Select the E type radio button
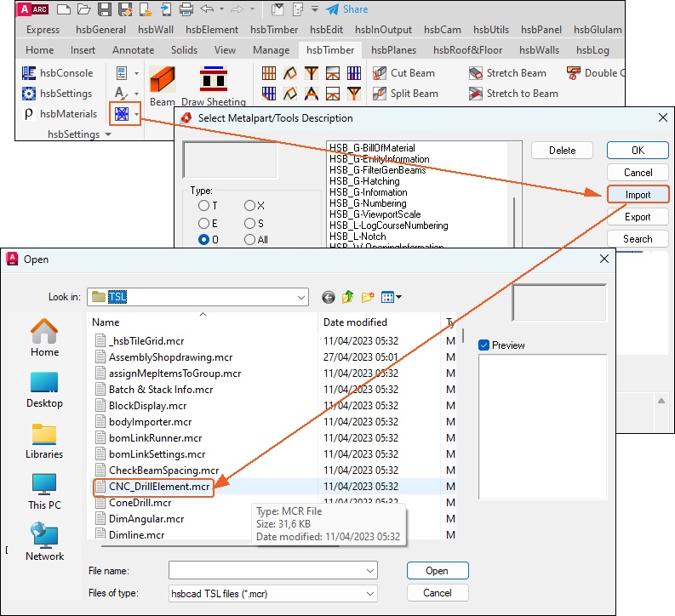Screen dimensions: 675x616 tap(203, 223)
